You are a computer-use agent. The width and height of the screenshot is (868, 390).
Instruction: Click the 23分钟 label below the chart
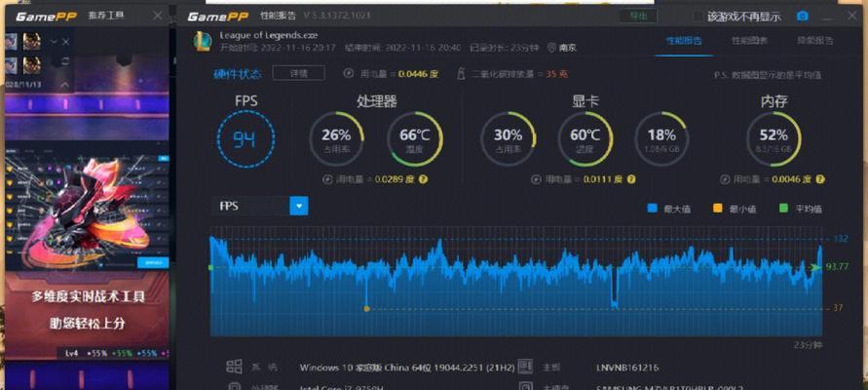(809, 345)
